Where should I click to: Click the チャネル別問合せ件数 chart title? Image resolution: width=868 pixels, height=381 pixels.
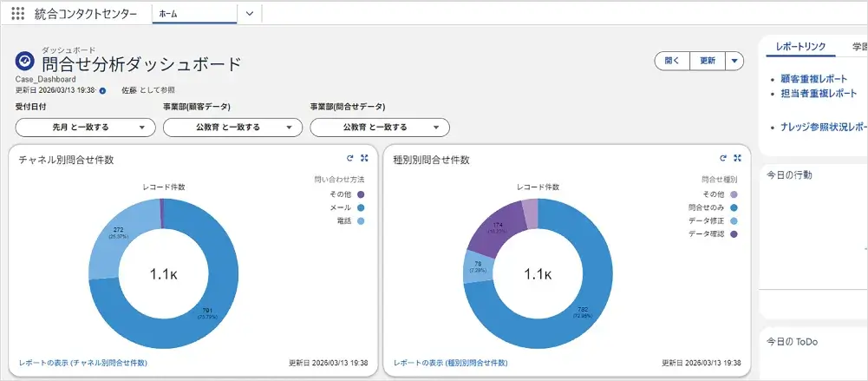coord(67,160)
